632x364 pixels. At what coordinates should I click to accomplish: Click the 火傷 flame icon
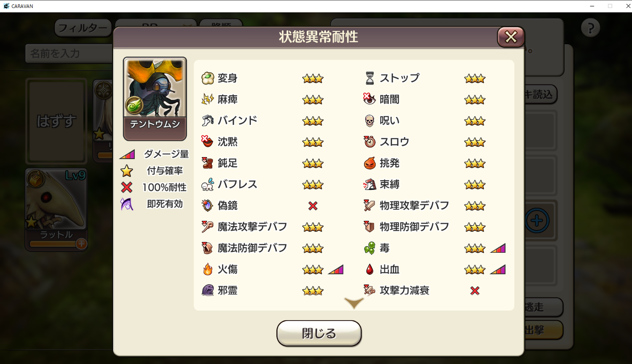click(x=208, y=269)
